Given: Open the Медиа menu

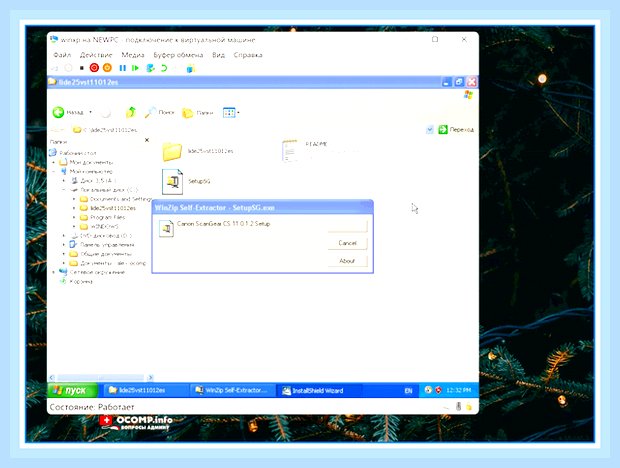Looking at the screenshot, I should [x=133, y=55].
